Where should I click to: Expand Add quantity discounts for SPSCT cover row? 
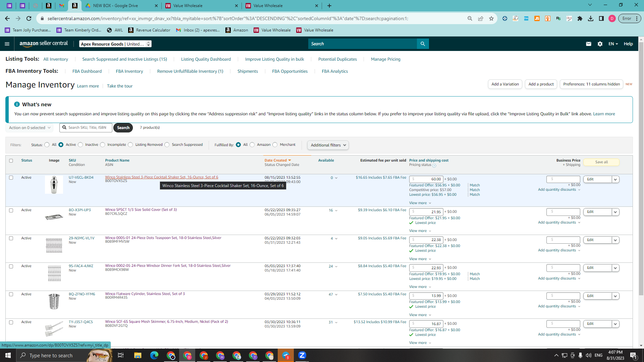(x=559, y=223)
